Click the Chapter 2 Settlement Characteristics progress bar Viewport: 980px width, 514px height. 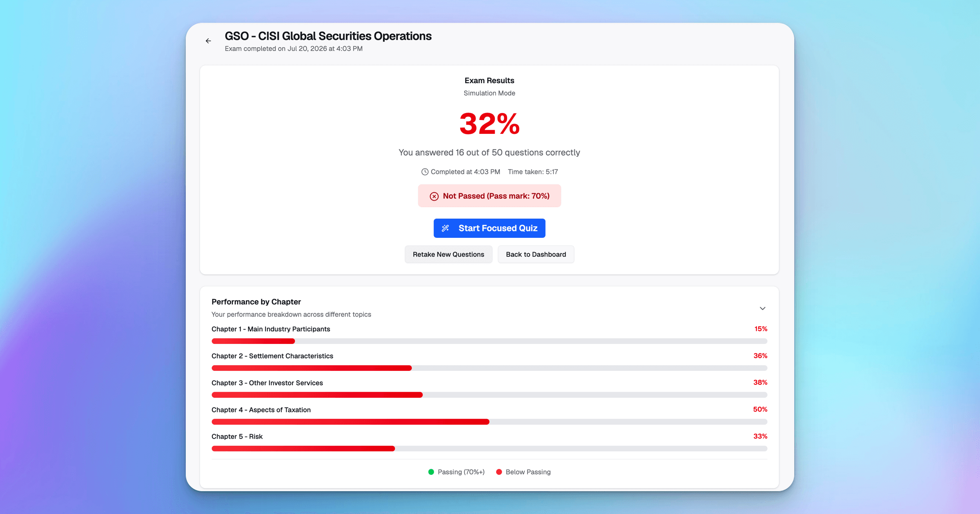click(489, 368)
